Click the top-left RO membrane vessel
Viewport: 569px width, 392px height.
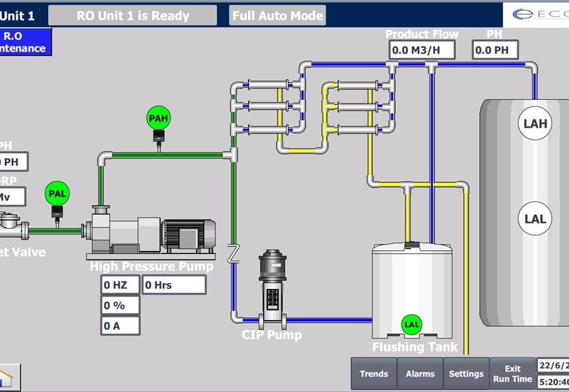(269, 85)
